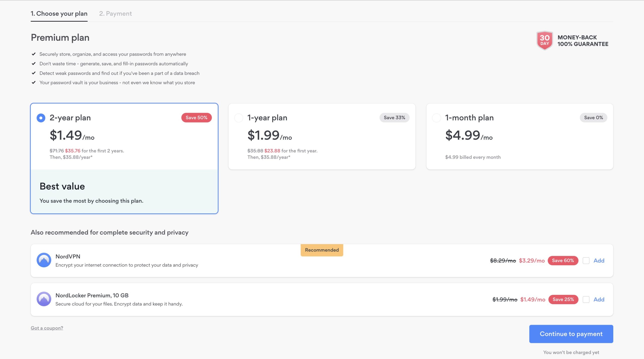644x359 pixels.
Task: Click the Save 60% NordVPN badge
Action: pyautogui.click(x=563, y=260)
